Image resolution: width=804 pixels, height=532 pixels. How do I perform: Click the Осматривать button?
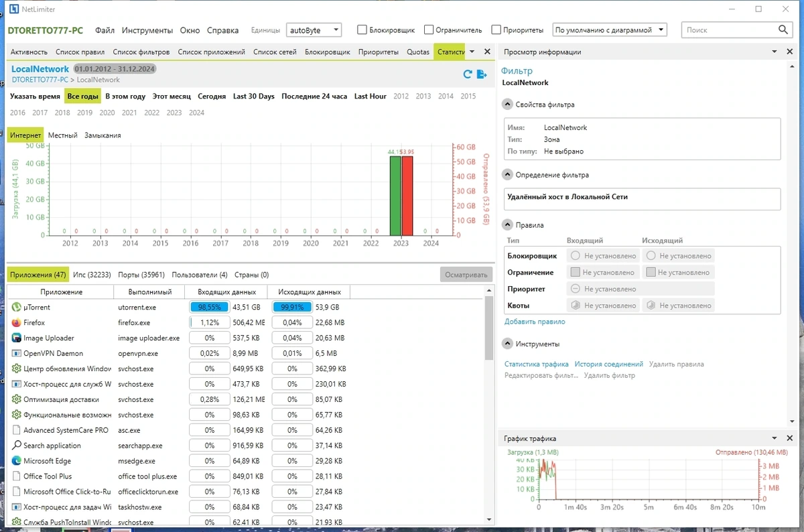tap(466, 275)
